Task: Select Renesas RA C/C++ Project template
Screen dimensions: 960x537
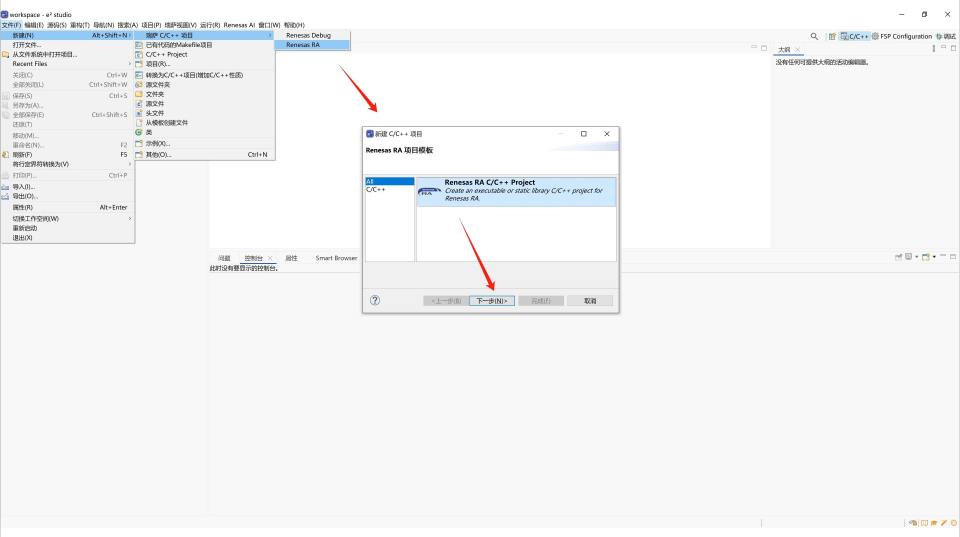Action: pos(516,192)
